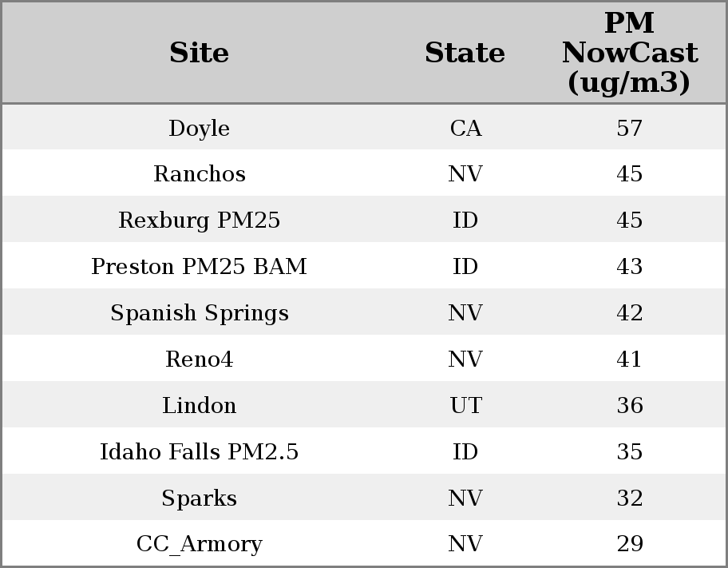
Task: Click the Idaho Falls PM2.5 site name
Action: pos(199,452)
